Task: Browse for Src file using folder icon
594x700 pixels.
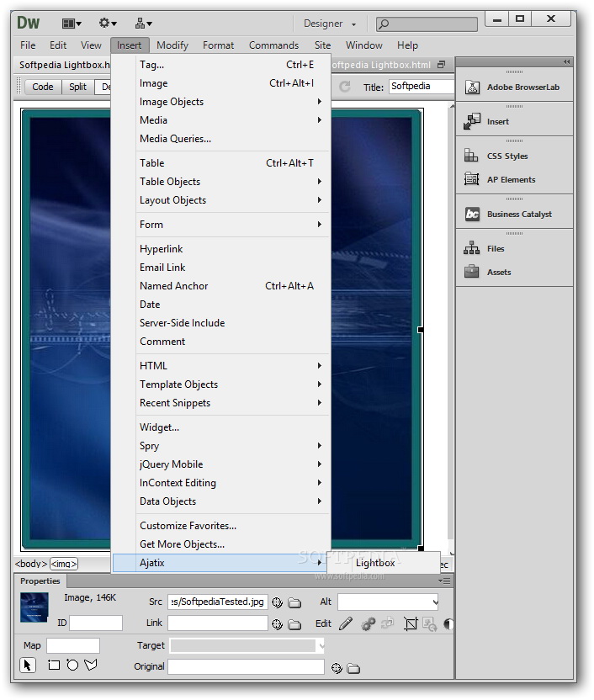Action: coord(294,602)
